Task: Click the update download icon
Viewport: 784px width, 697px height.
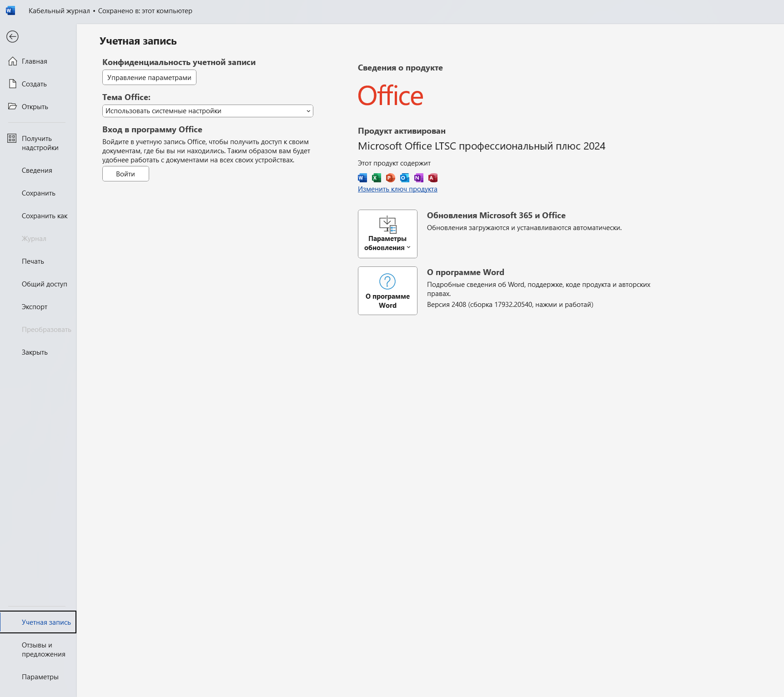Action: point(388,225)
